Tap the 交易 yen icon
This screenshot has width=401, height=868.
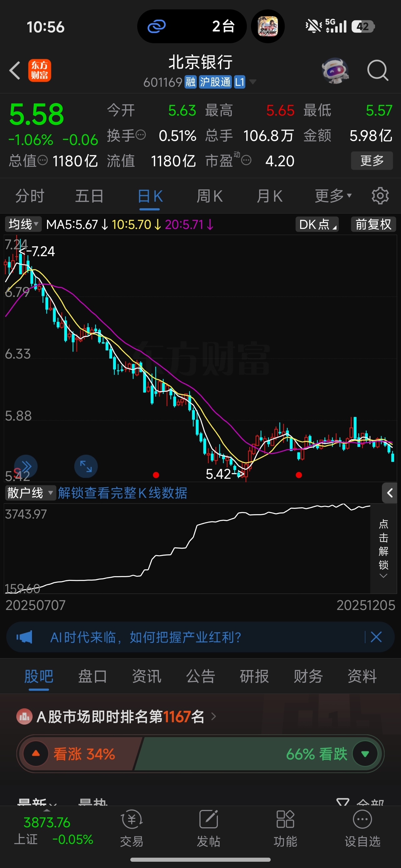tap(132, 820)
